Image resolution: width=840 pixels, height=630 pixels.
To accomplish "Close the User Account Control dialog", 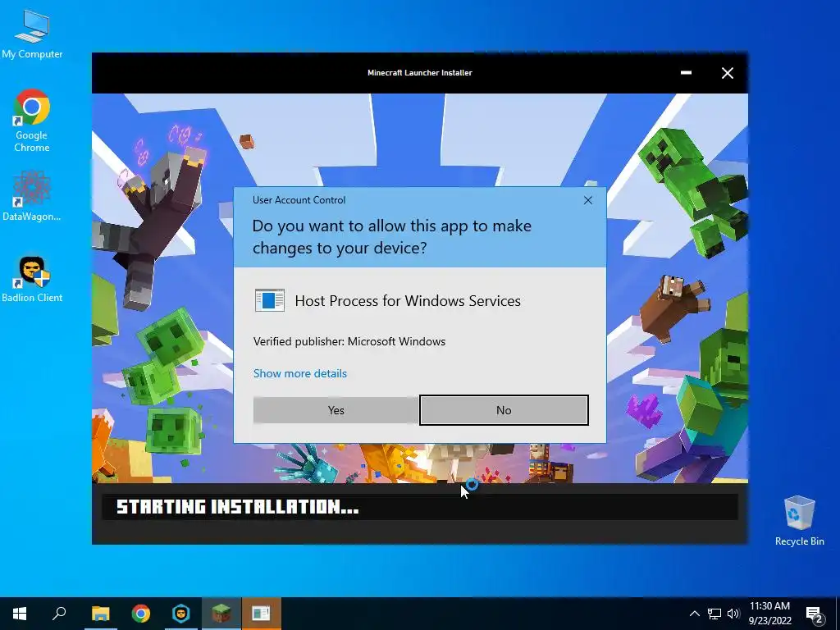I will pyautogui.click(x=587, y=200).
